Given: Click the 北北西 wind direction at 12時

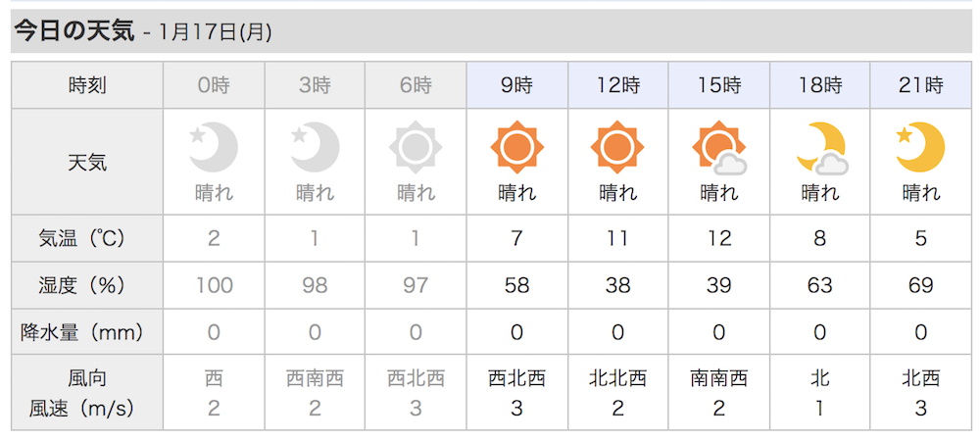Looking at the screenshot, I should 617,378.
